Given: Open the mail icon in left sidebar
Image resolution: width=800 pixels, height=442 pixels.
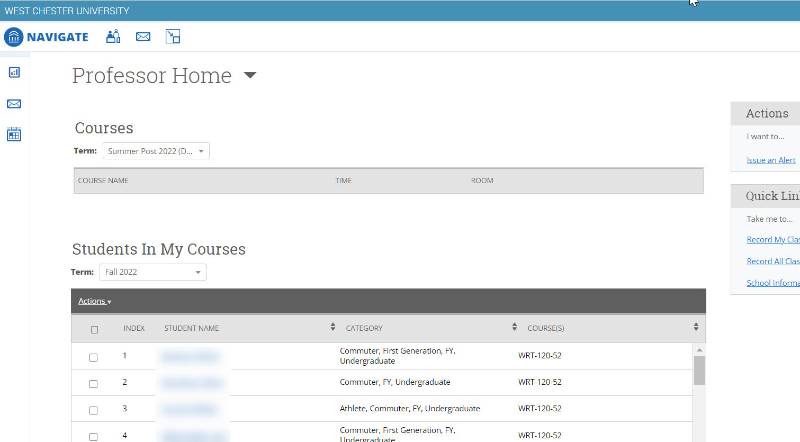Looking at the screenshot, I should tap(14, 103).
